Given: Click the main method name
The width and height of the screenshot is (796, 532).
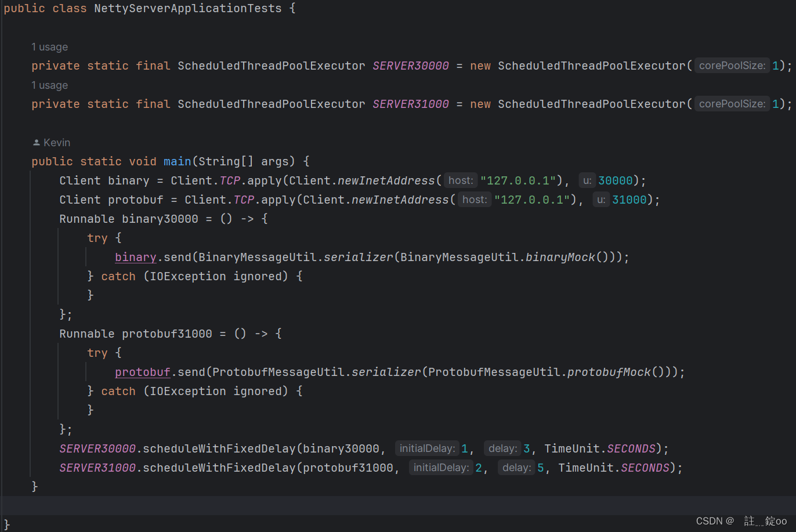Looking at the screenshot, I should click(x=178, y=161).
